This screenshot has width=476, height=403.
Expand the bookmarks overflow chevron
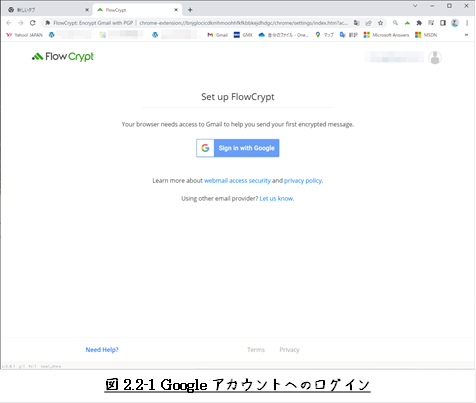[466, 35]
